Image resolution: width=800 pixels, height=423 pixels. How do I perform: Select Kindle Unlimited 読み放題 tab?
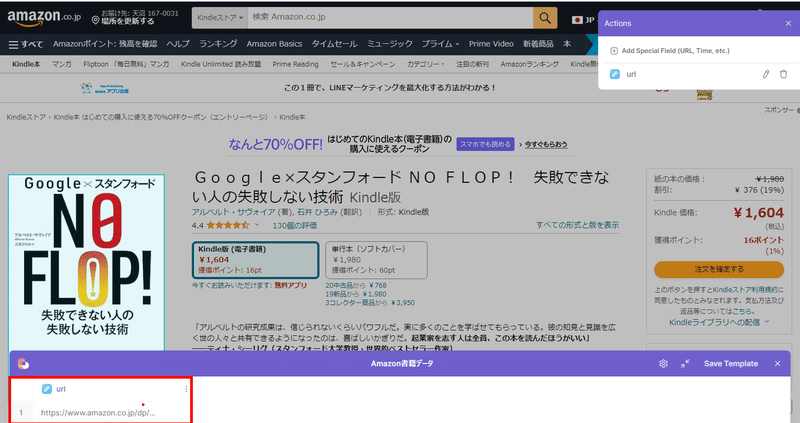pos(221,64)
